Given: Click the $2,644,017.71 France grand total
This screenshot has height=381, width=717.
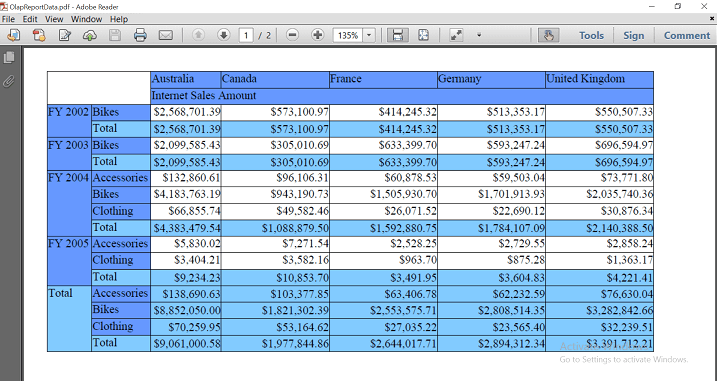Looking at the screenshot, I should click(x=383, y=343).
